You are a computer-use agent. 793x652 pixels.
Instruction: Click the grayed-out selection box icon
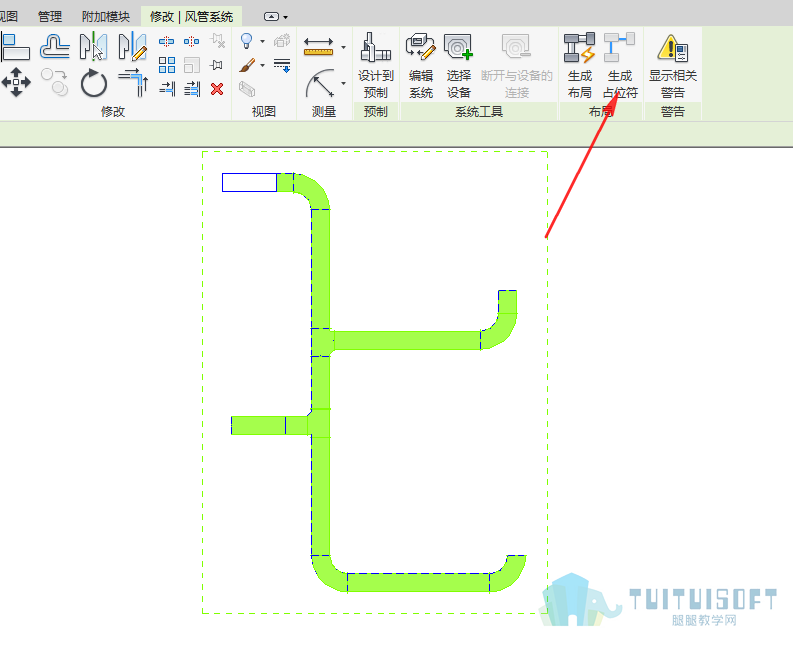pos(247,89)
